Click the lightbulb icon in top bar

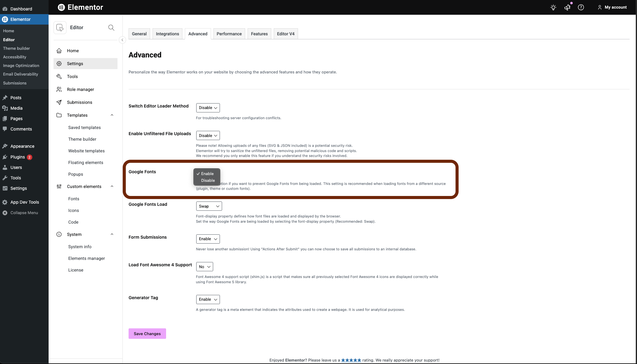(553, 7)
